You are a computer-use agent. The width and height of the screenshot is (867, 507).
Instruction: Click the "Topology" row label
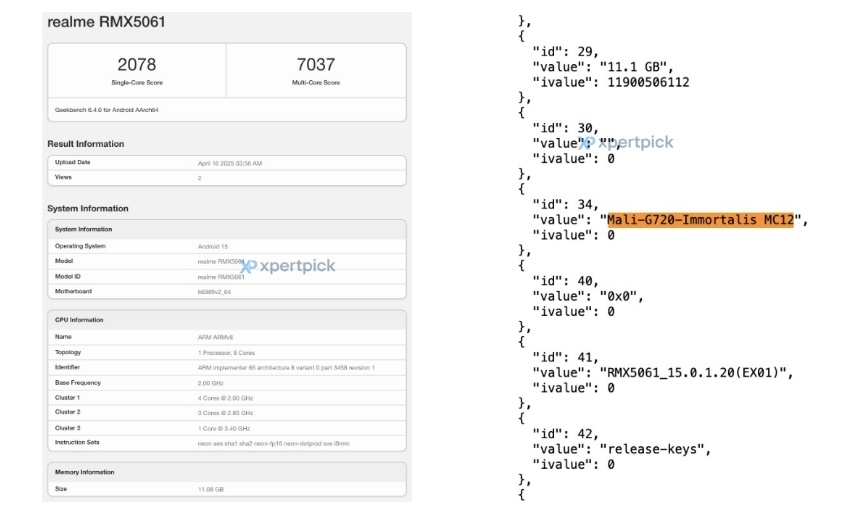[68, 352]
